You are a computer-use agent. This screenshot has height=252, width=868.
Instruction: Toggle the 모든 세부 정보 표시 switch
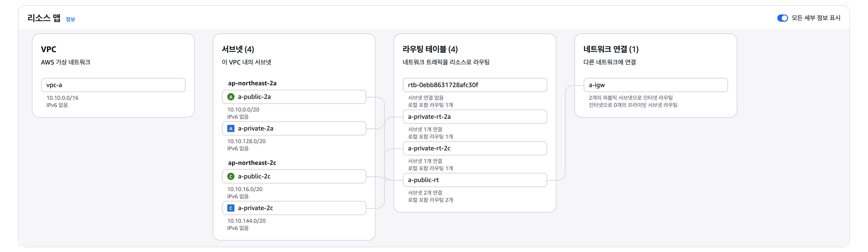tap(782, 18)
